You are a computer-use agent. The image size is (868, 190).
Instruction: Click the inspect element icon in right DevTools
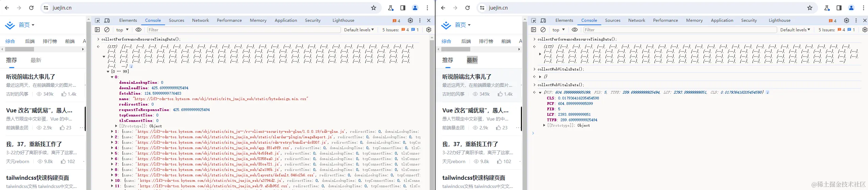(x=534, y=20)
